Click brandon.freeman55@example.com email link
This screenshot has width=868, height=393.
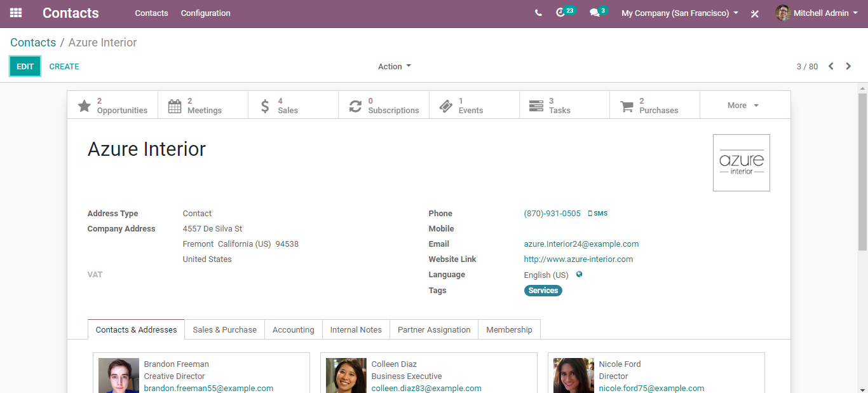[208, 389]
